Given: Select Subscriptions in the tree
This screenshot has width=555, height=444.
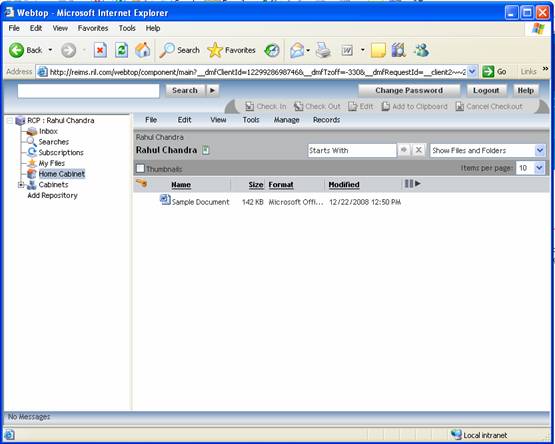Looking at the screenshot, I should [61, 153].
